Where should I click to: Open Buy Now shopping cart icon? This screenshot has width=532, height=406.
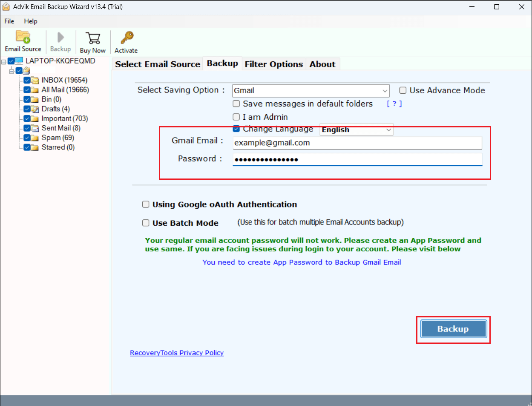[x=93, y=38]
